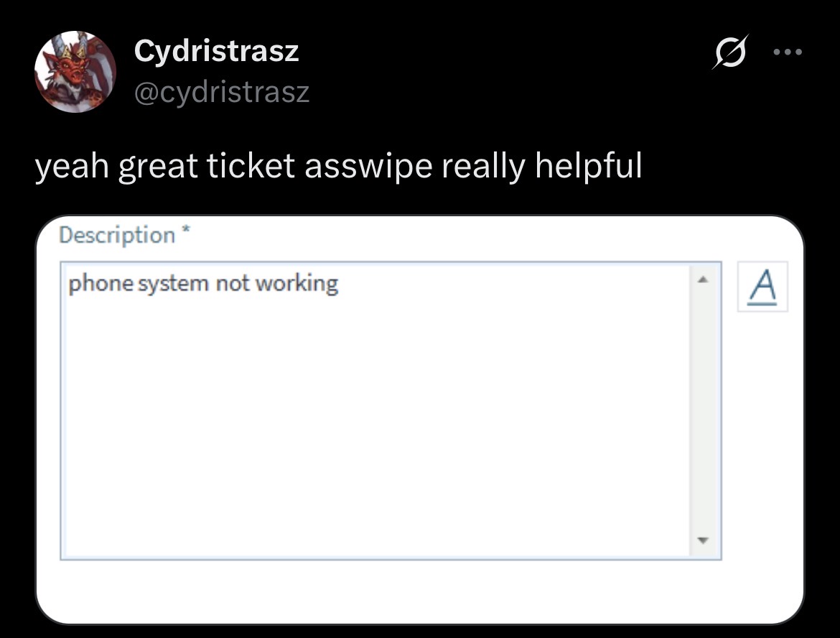This screenshot has height=638, width=840.
Task: Click the word 'helpful' in the tweet
Action: pos(588,166)
